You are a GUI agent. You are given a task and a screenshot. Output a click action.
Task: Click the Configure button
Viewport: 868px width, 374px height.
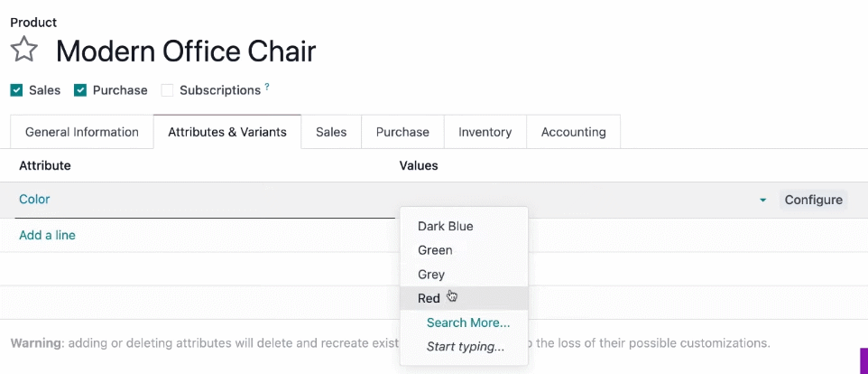(x=813, y=200)
